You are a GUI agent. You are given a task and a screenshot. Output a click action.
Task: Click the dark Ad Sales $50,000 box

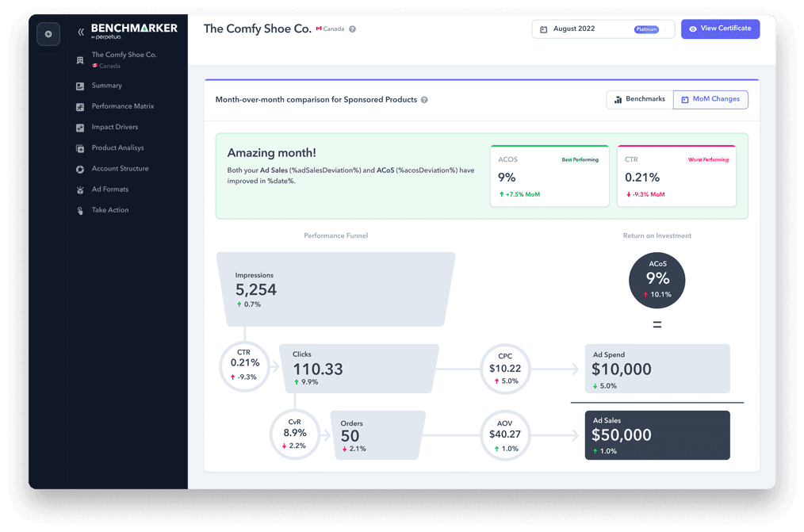(x=657, y=434)
